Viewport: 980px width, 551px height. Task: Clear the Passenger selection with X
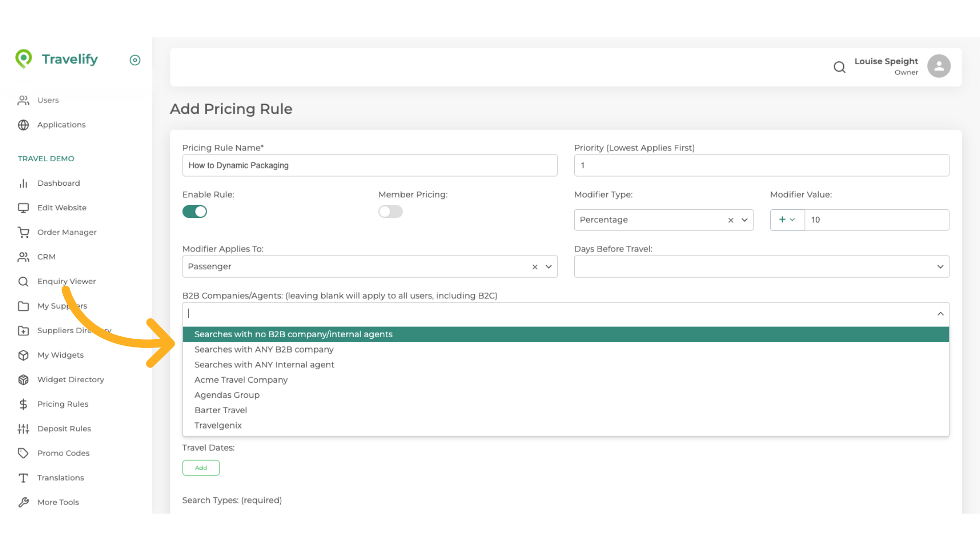534,267
